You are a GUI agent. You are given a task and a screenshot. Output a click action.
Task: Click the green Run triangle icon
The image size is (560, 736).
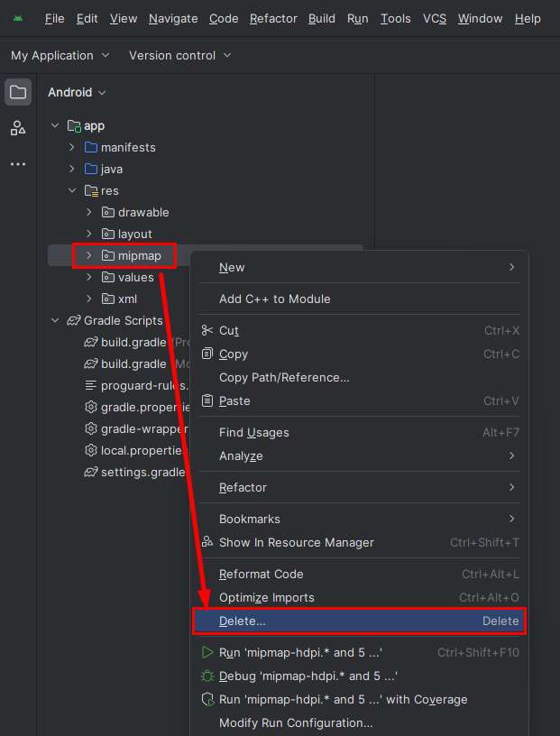point(207,652)
